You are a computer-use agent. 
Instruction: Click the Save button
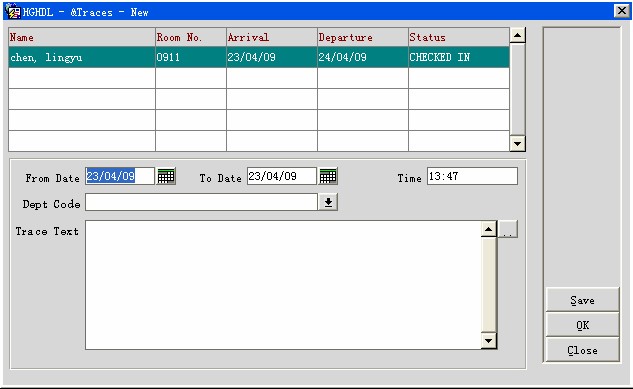(582, 300)
